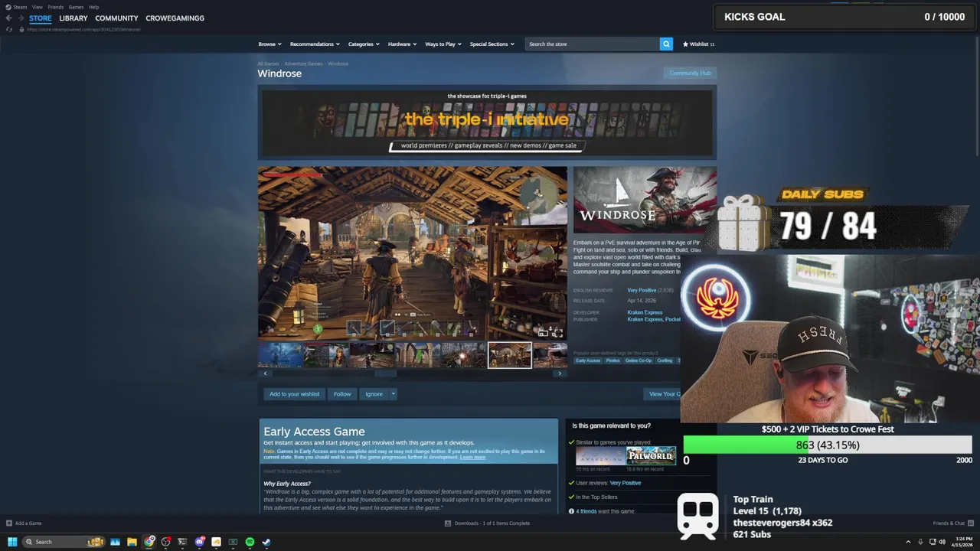This screenshot has width=980, height=551.
Task: Go forward with the Steam forward arrow
Action: pyautogui.click(x=21, y=18)
